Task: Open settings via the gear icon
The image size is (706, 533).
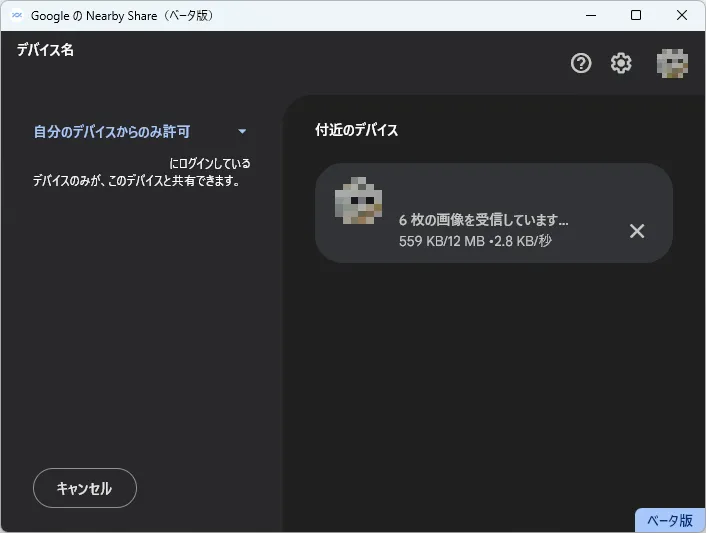Action: tap(621, 64)
